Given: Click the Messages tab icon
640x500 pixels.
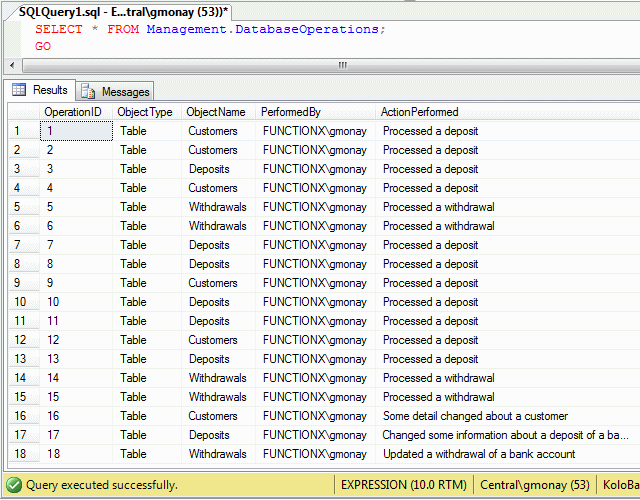Looking at the screenshot, I should 88,91.
